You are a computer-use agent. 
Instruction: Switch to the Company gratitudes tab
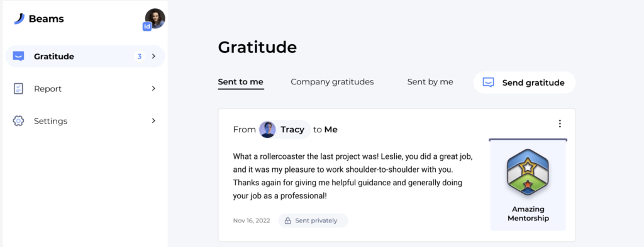coord(332,82)
